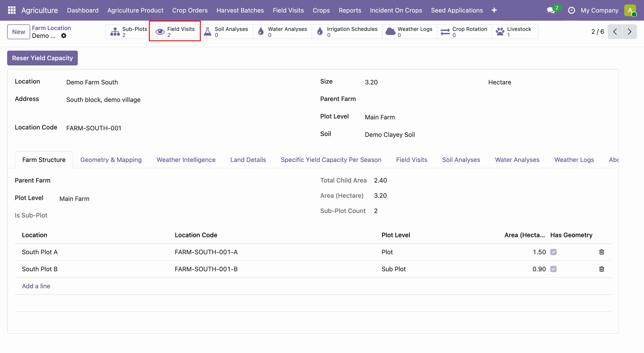Toggle Has Geometry for South Plot A
The width and height of the screenshot is (644, 353).
(553, 252)
